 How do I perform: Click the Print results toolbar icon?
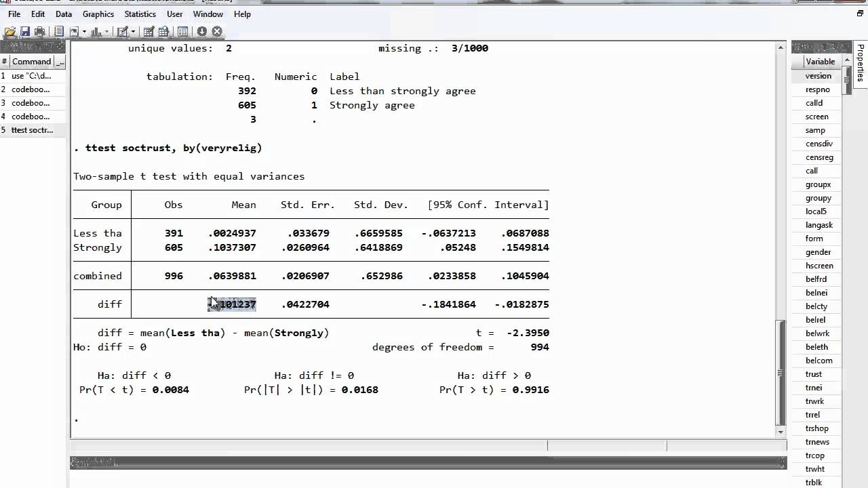39,31
